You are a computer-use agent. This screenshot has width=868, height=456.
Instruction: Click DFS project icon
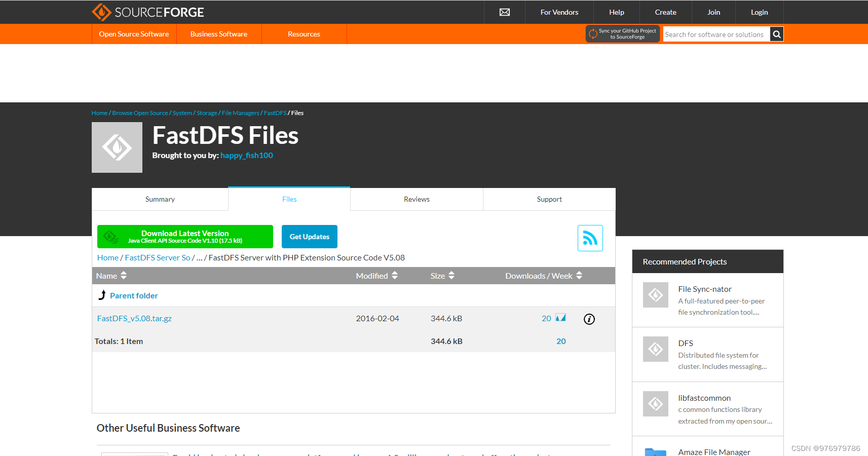[x=656, y=349]
